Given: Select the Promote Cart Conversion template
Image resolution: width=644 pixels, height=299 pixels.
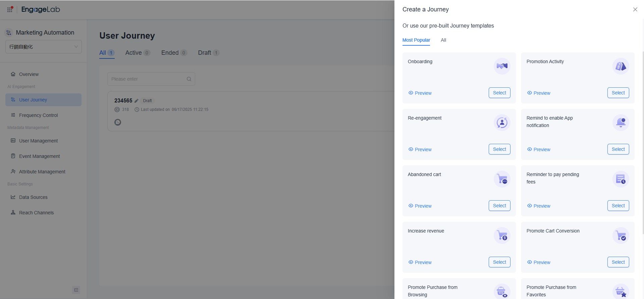Looking at the screenshot, I should coord(618,262).
